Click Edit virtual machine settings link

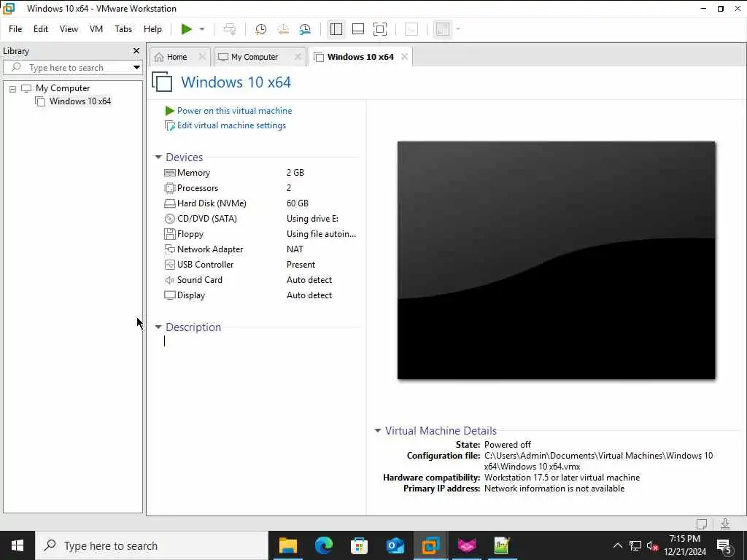231,125
